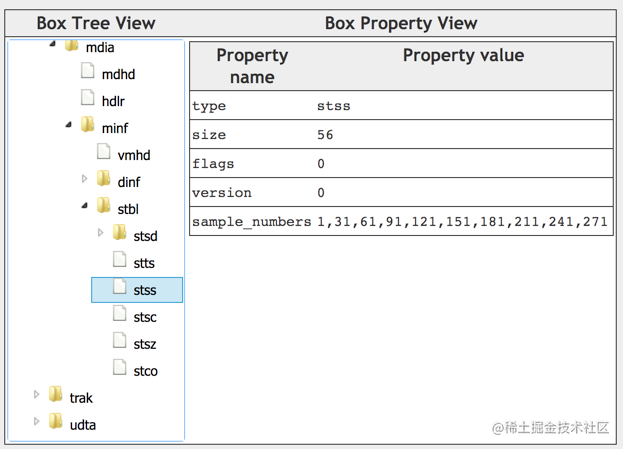The height and width of the screenshot is (449, 623).
Task: Click the stsd folder icon
Action: point(120,232)
